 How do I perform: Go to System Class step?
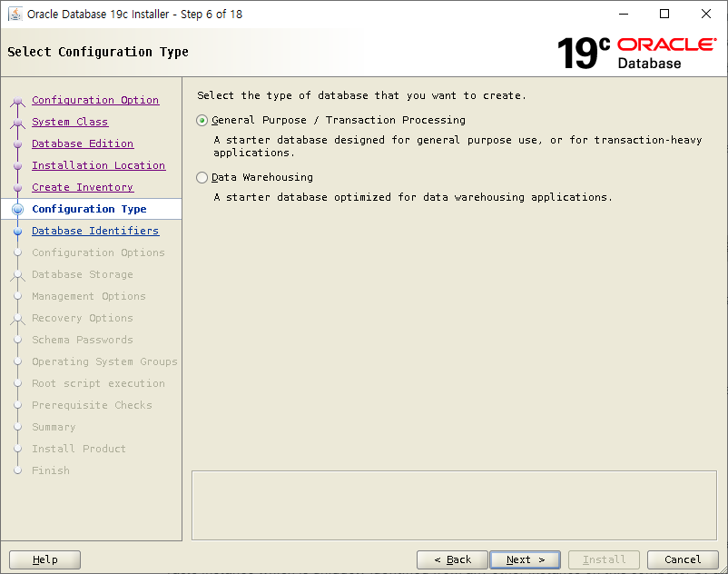(x=70, y=122)
